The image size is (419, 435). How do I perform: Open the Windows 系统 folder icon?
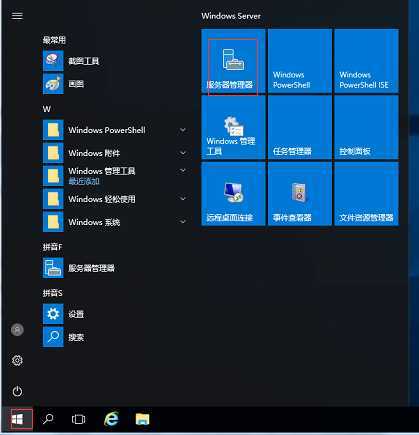(x=53, y=222)
